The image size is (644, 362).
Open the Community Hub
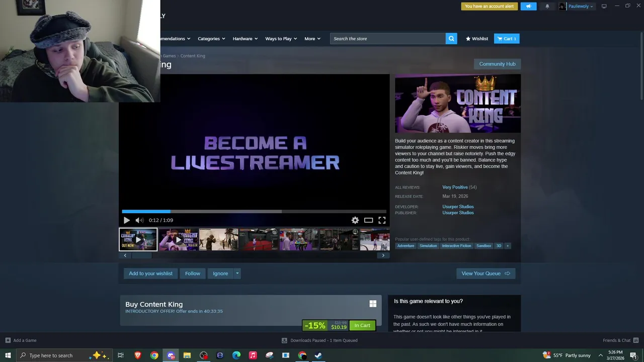[497, 64]
